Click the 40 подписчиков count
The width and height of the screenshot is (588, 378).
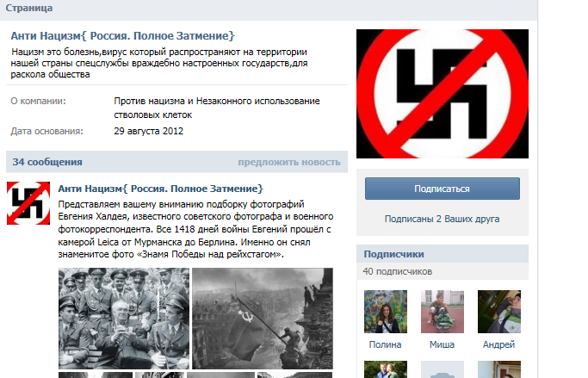point(398,271)
